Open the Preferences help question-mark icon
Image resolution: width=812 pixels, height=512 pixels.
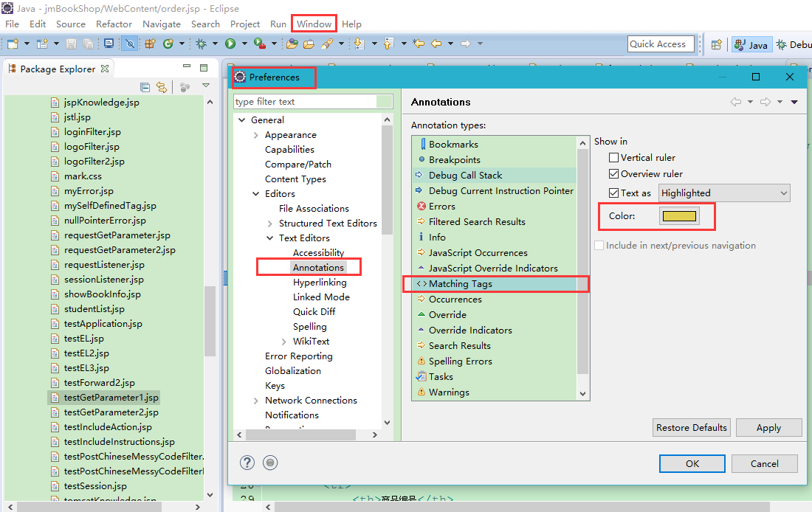coord(247,463)
